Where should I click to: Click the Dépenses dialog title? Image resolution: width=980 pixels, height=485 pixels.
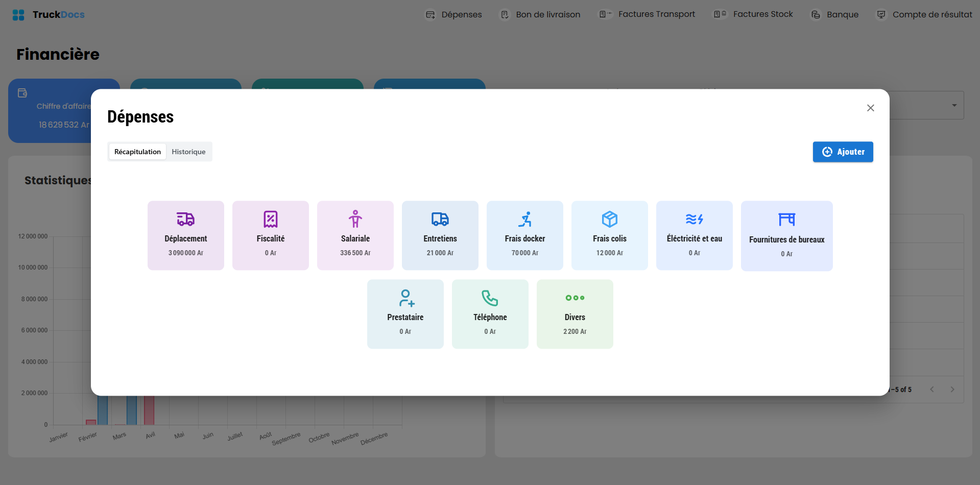coord(140,117)
